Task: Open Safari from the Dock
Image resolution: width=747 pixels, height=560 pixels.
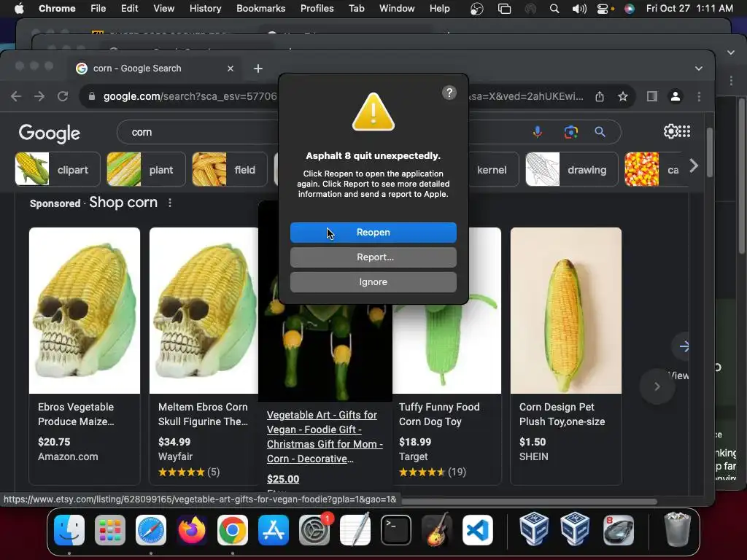Action: (151, 529)
